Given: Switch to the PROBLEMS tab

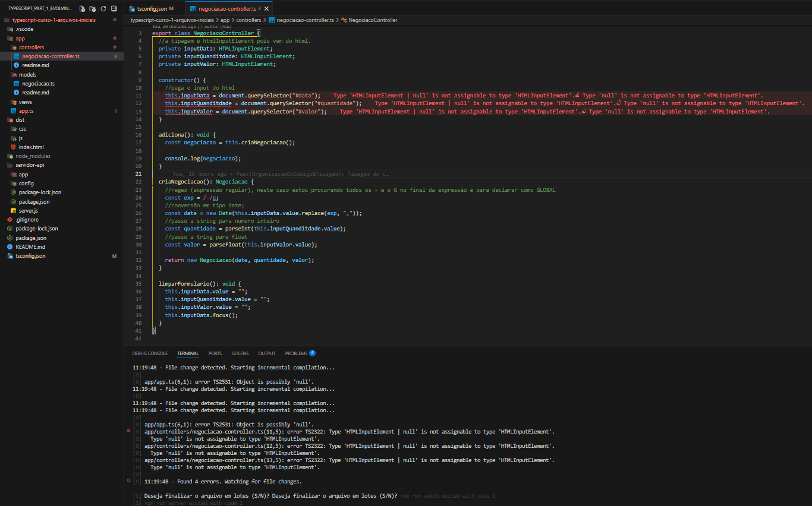Looking at the screenshot, I should click(x=296, y=353).
